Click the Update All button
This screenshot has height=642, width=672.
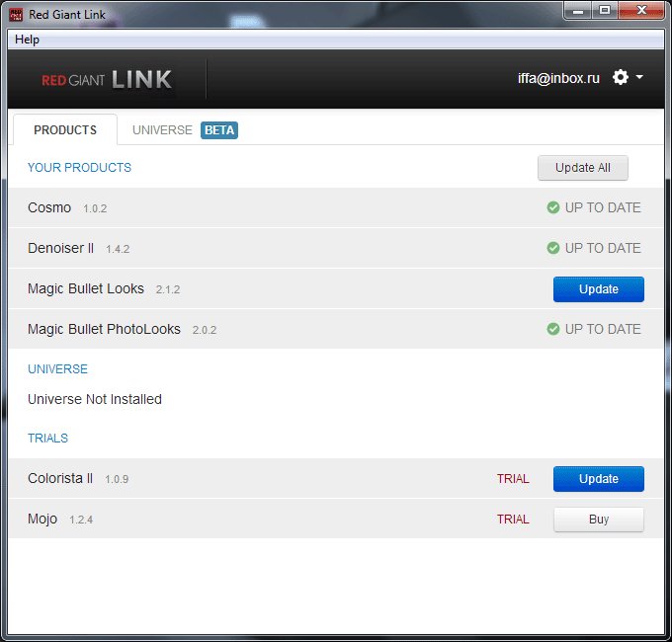click(x=583, y=168)
